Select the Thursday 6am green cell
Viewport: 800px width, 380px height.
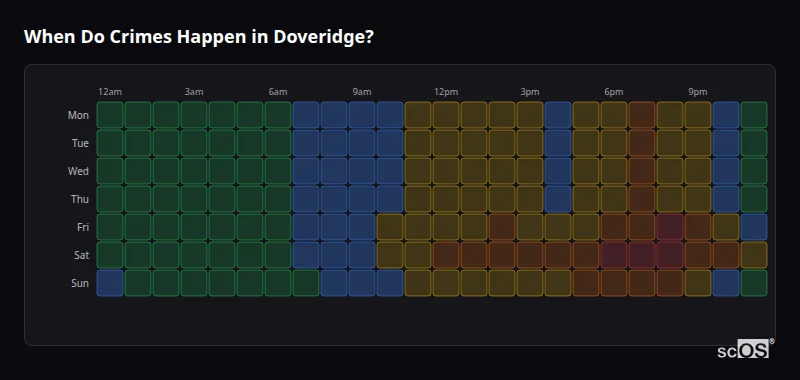pyautogui.click(x=278, y=199)
